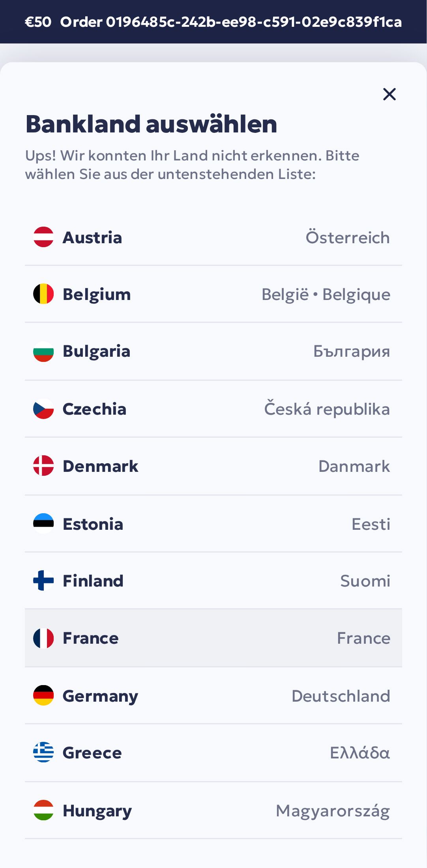Click the Denmark flag icon
The width and height of the screenshot is (427, 868).
[x=43, y=466]
